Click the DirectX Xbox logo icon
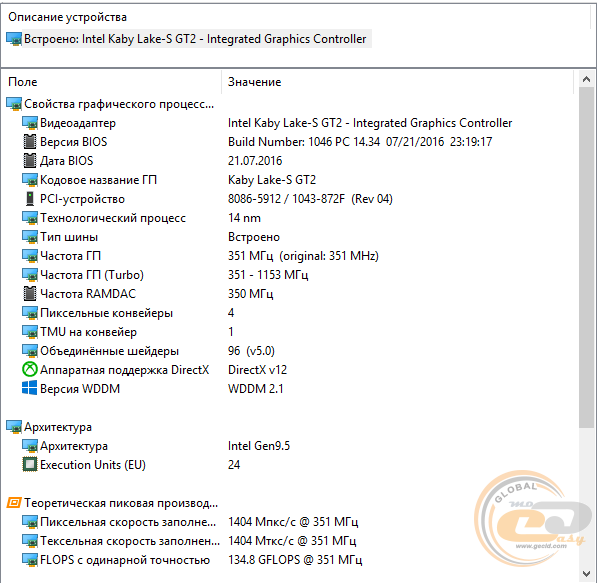 30,369
